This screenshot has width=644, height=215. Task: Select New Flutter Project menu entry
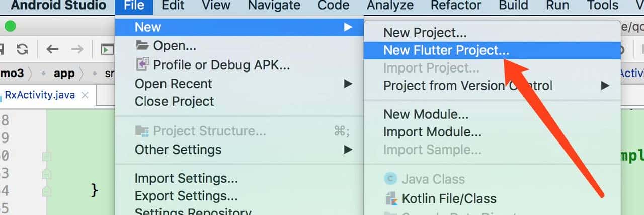pos(446,50)
